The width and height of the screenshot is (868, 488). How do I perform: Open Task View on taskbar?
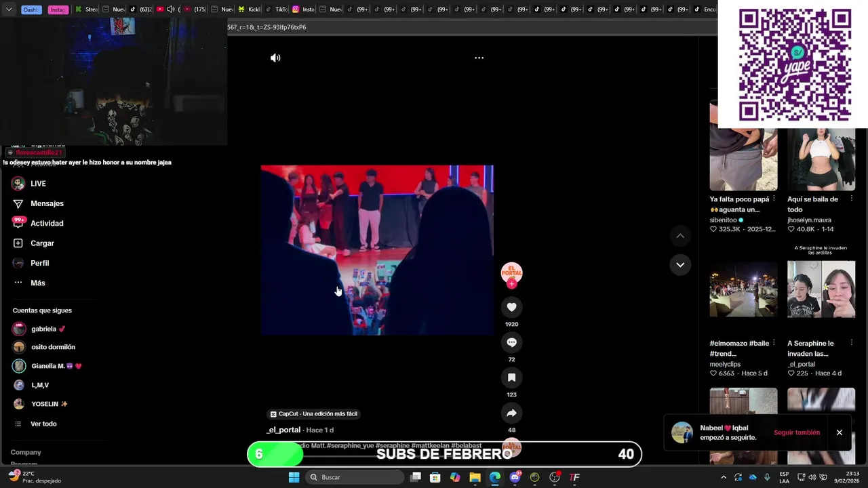(416, 477)
